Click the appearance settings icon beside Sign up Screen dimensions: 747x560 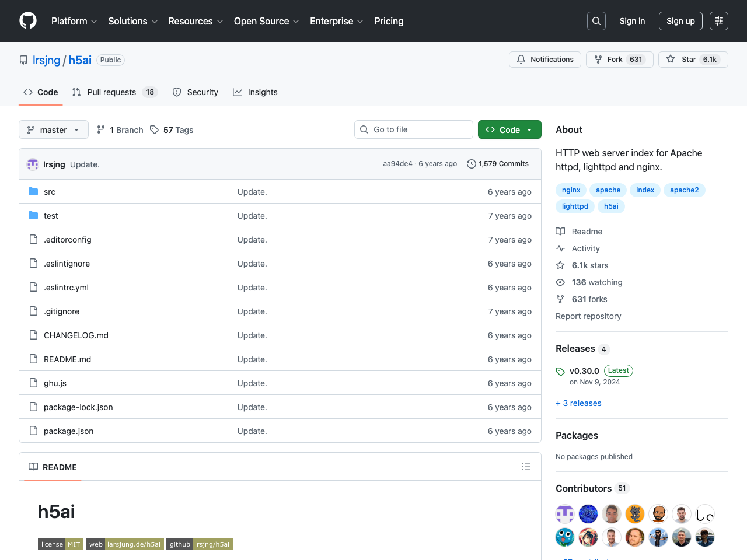(718, 21)
